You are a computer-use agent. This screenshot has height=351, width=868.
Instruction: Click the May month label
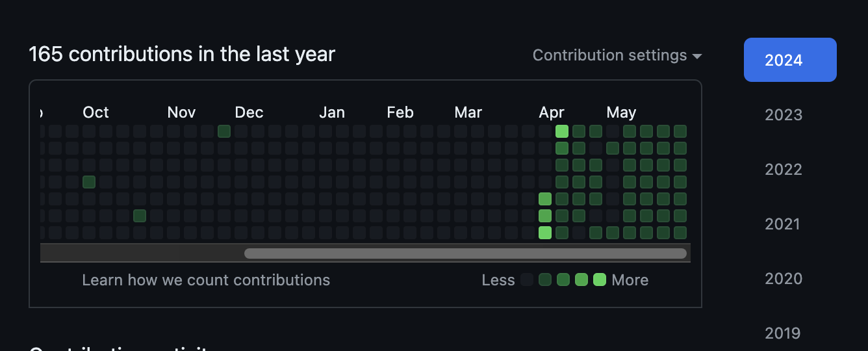pos(621,112)
